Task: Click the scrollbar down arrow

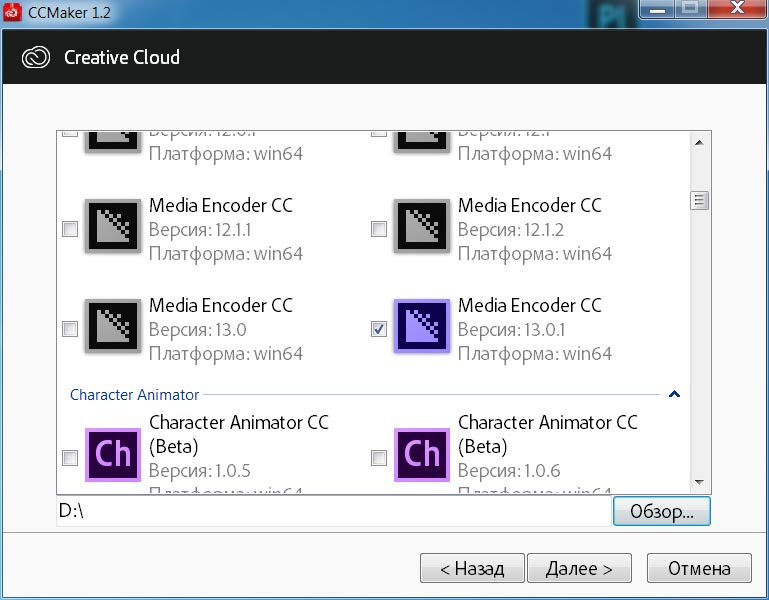Action: (699, 482)
